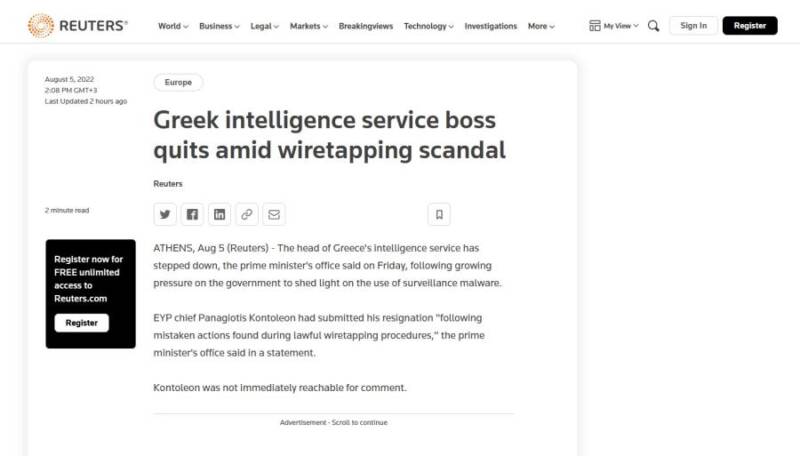This screenshot has width=800, height=456.
Task: Click the Sign In button
Action: point(693,26)
